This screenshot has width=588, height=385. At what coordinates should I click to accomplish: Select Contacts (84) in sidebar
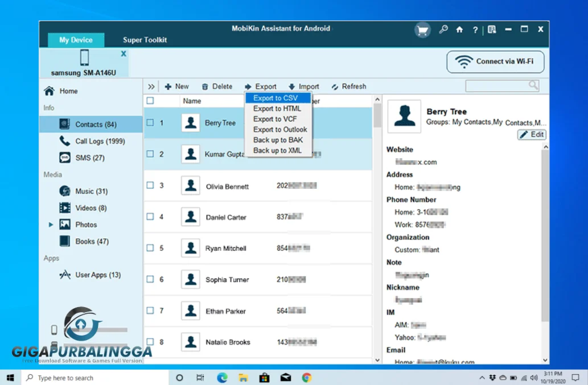click(x=91, y=125)
